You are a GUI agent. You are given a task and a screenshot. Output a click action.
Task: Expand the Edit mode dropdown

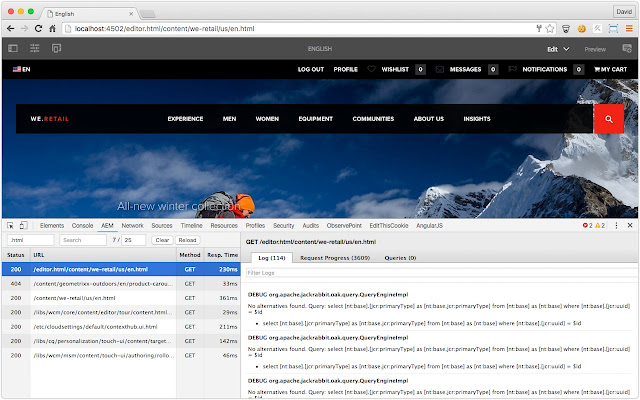pos(558,49)
